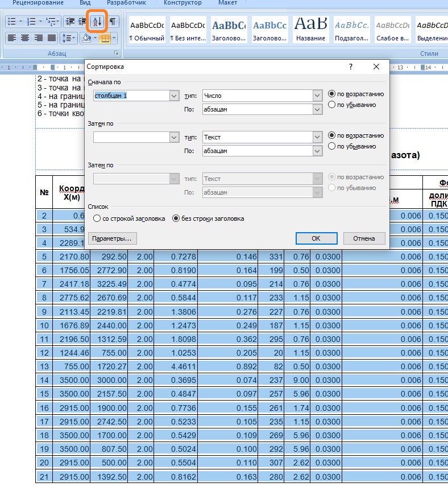This screenshot has height=499, width=448.
Task: Expand the first 'тип' dropdown showing Число
Action: coord(317,96)
